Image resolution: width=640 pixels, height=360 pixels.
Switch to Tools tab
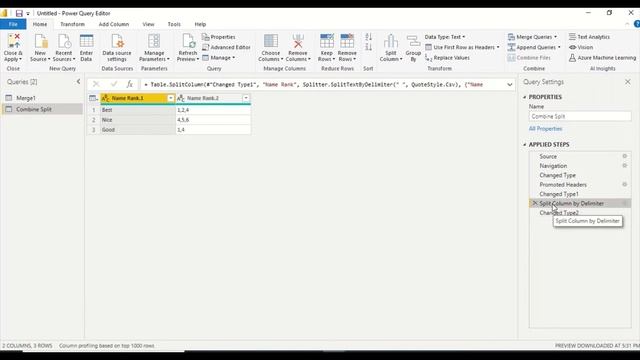174,24
